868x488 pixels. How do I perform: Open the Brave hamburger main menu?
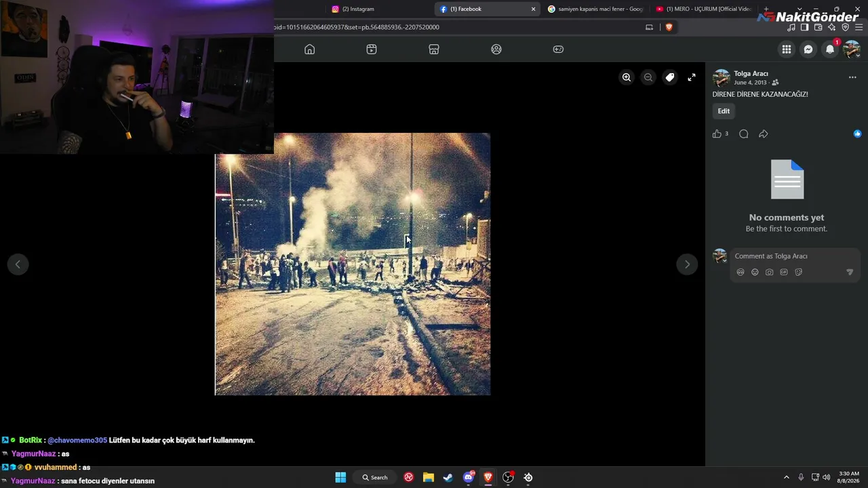(x=859, y=27)
